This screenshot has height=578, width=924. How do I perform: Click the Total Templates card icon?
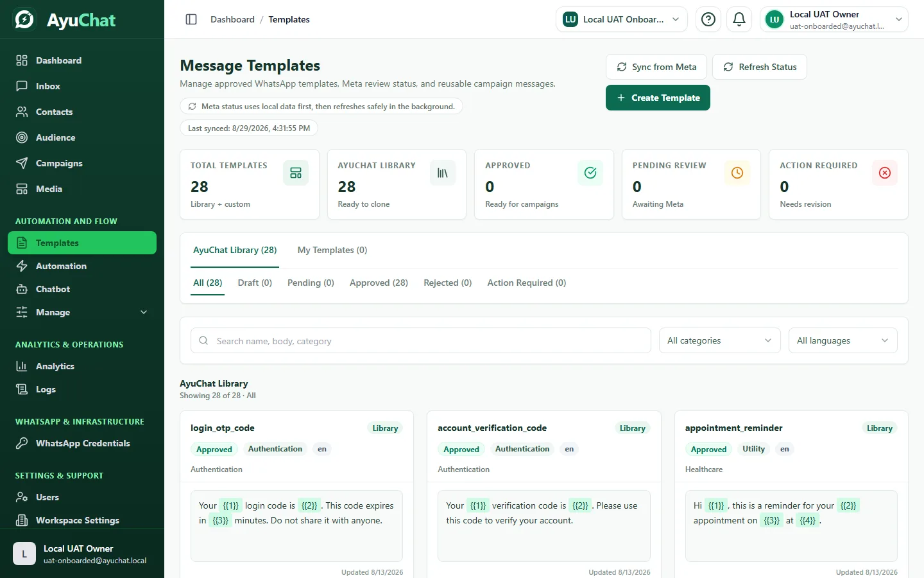point(296,173)
